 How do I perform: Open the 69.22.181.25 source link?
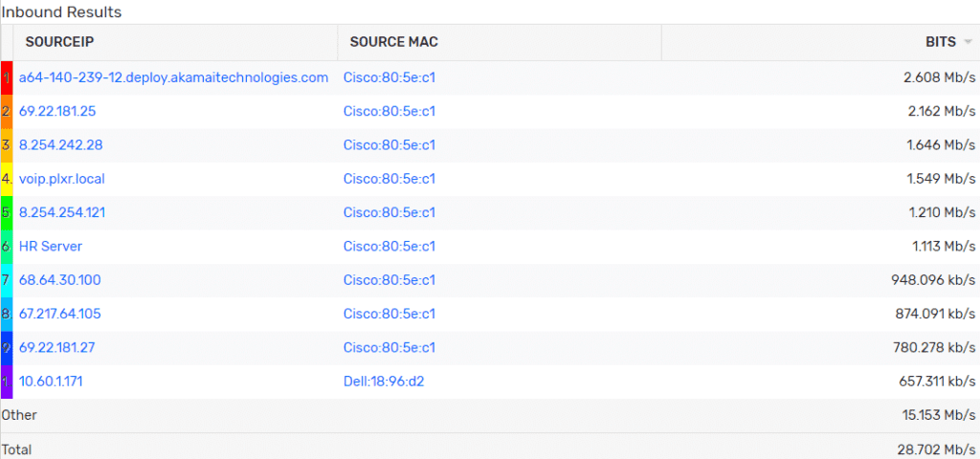(57, 111)
